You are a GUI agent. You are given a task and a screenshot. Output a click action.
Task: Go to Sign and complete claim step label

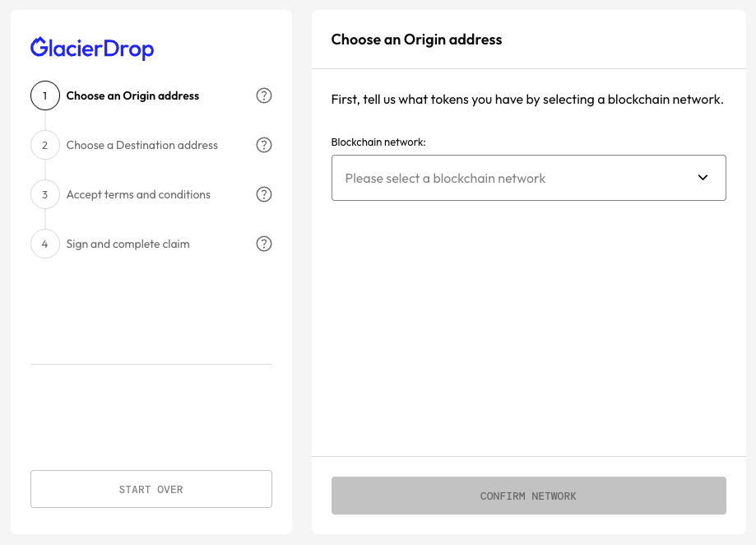pos(128,244)
